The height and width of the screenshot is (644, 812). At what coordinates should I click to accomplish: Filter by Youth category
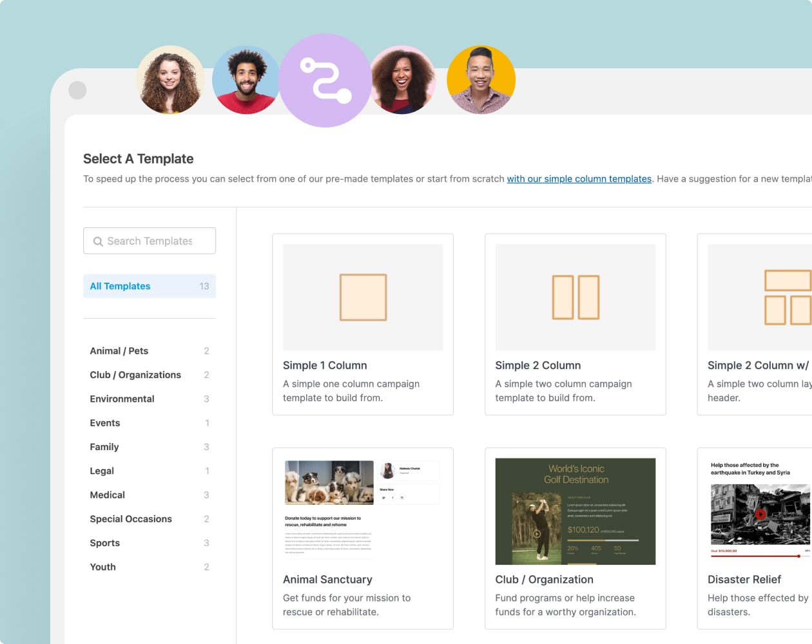(x=103, y=567)
